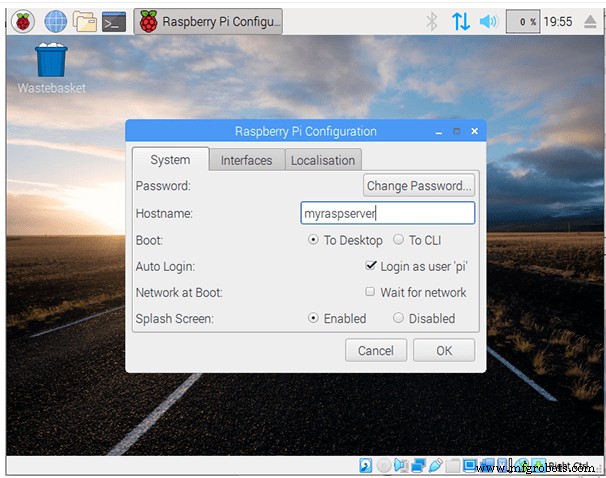
Task: Close the Raspberry Pi Configuration dialog
Action: tap(475, 131)
